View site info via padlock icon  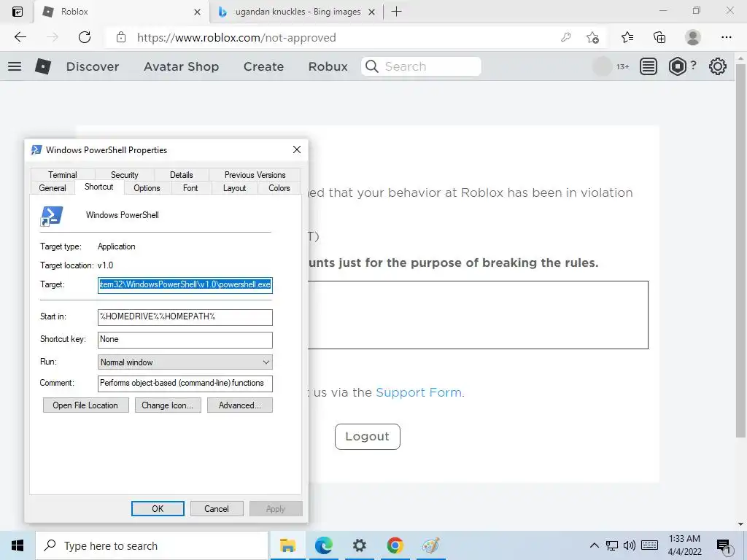[121, 37]
